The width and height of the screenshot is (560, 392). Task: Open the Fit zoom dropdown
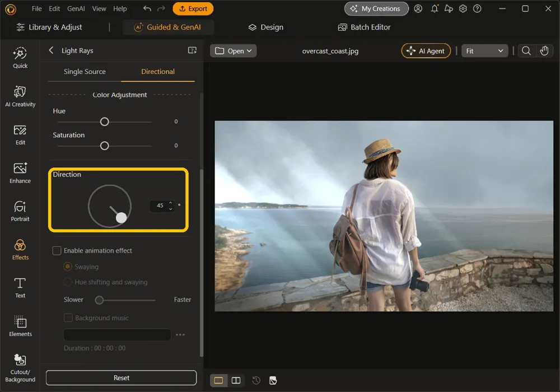[x=484, y=51]
